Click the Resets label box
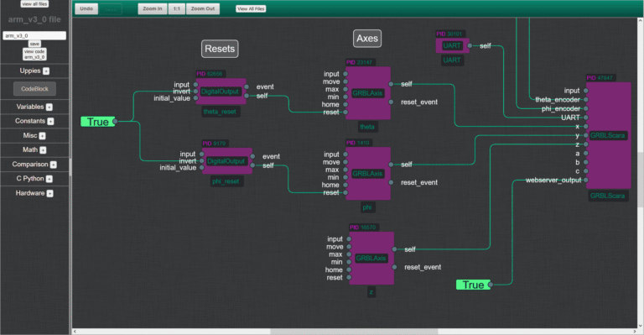 [x=220, y=49]
